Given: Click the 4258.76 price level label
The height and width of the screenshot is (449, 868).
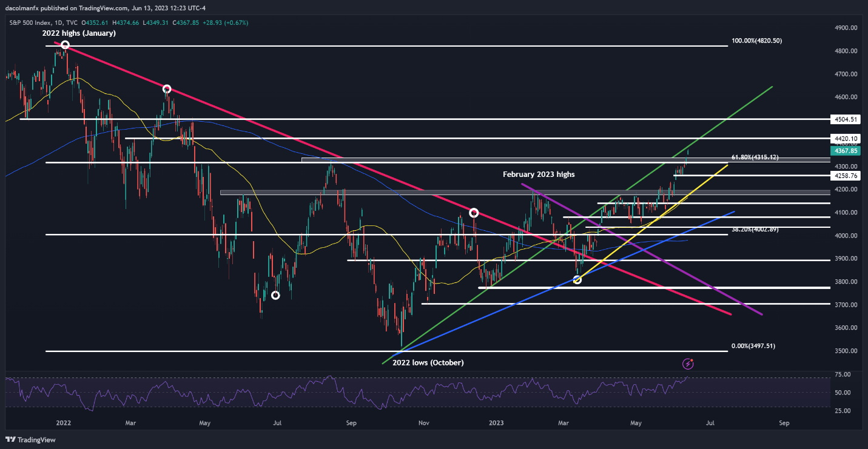Looking at the screenshot, I should (x=846, y=176).
